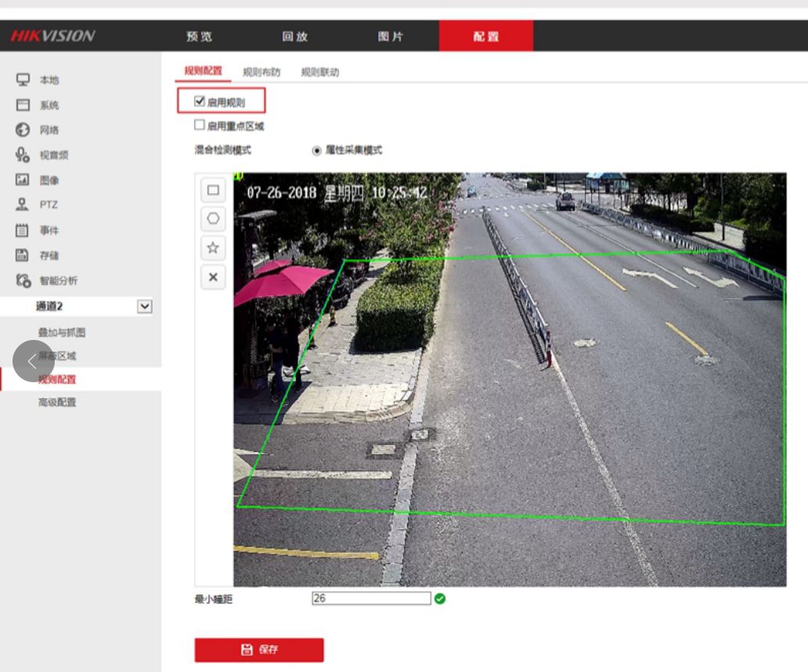Click the round back arrow button on the left

pyautogui.click(x=33, y=361)
